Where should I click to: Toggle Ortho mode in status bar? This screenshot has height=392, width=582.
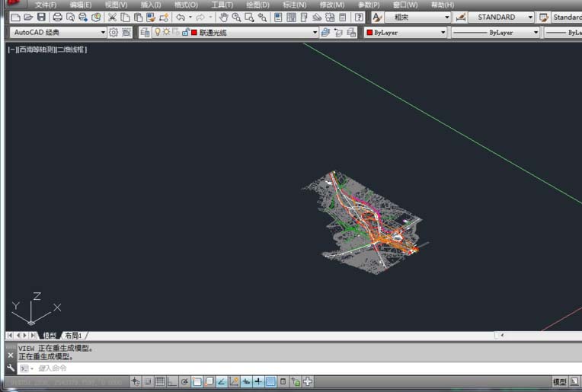tap(172, 381)
